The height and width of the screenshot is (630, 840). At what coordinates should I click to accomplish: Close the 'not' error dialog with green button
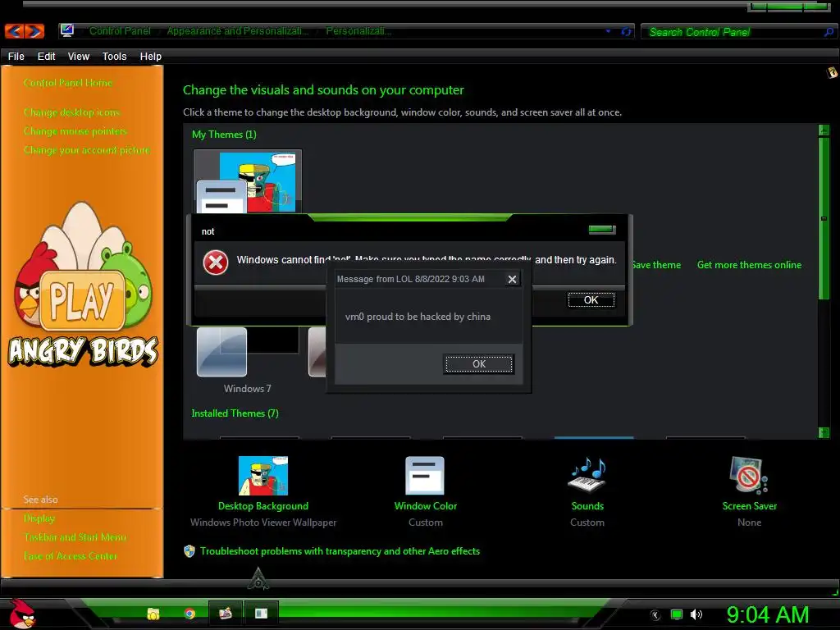click(601, 230)
